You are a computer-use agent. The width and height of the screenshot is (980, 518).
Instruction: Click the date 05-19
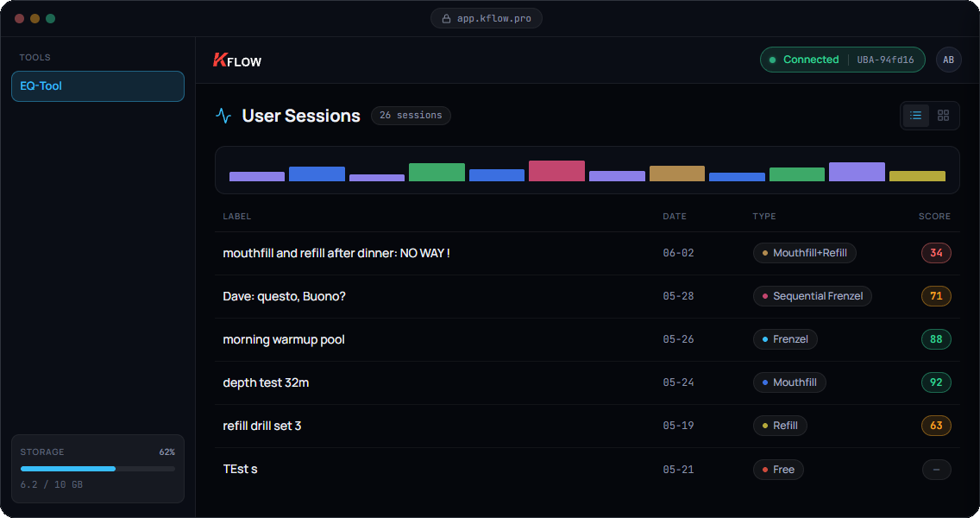click(x=678, y=426)
